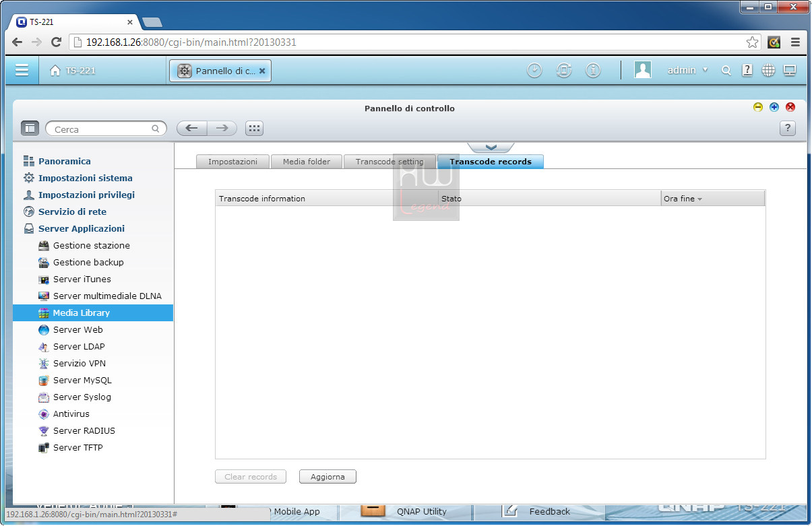Open Server iTunes settings

82,279
